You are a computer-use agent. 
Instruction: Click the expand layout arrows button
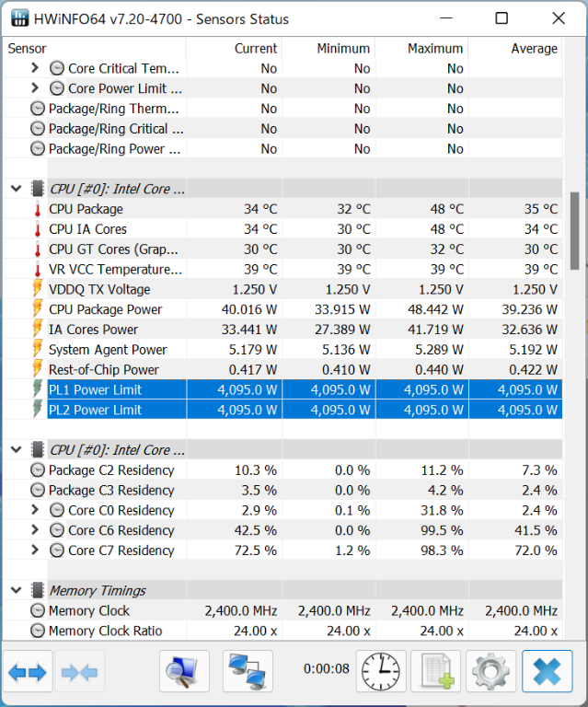pyautogui.click(x=28, y=672)
